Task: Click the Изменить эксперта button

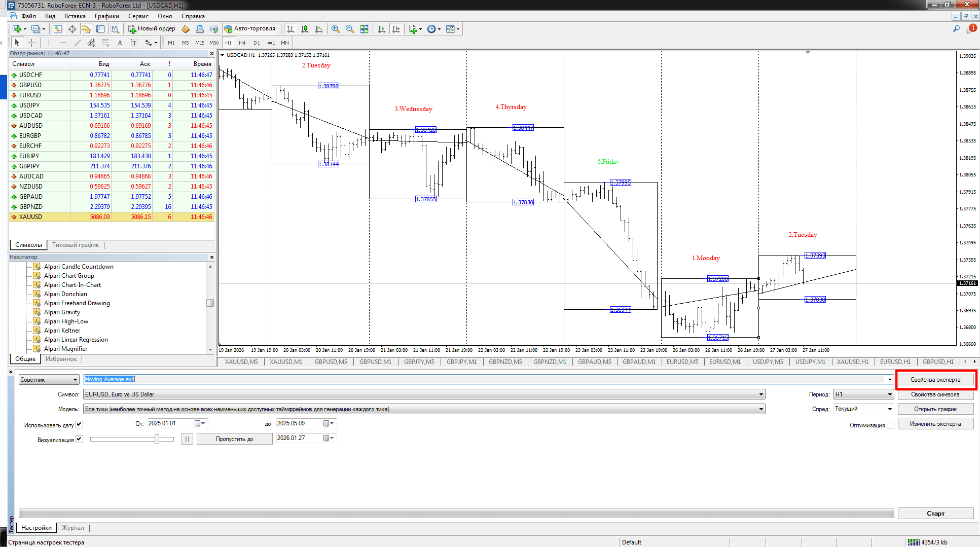Action: coord(935,424)
